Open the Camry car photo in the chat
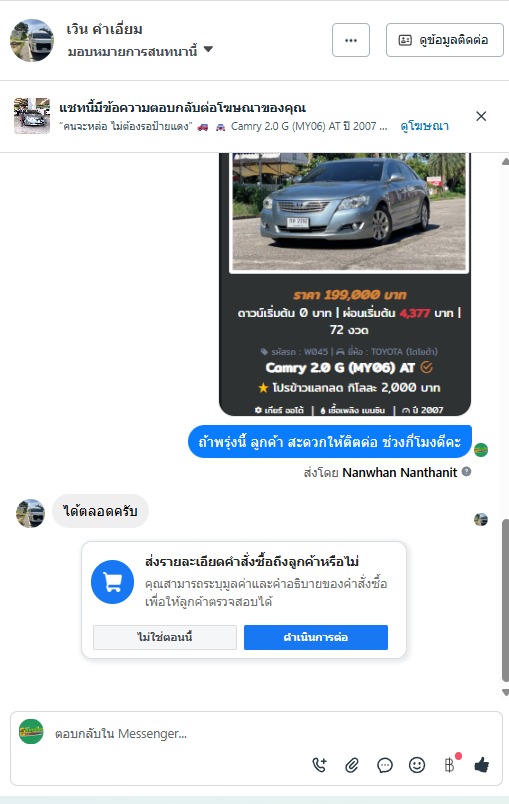 [349, 211]
